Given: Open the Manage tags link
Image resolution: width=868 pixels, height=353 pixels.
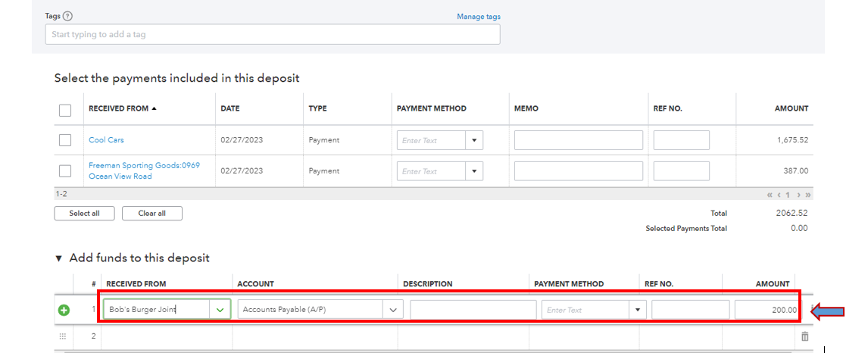Looking at the screenshot, I should (x=478, y=17).
